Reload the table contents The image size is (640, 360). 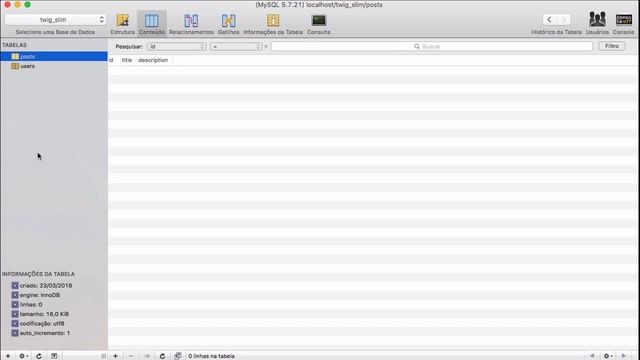[x=162, y=356]
